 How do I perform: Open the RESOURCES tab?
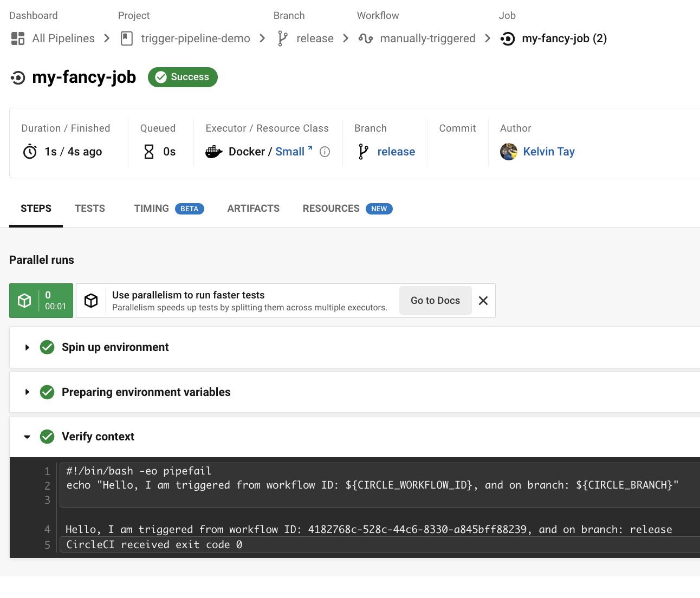point(331,208)
